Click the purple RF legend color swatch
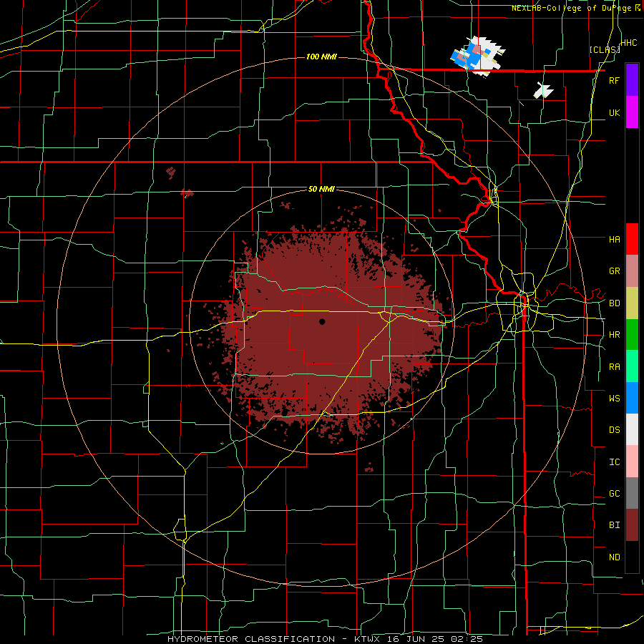 (632, 80)
